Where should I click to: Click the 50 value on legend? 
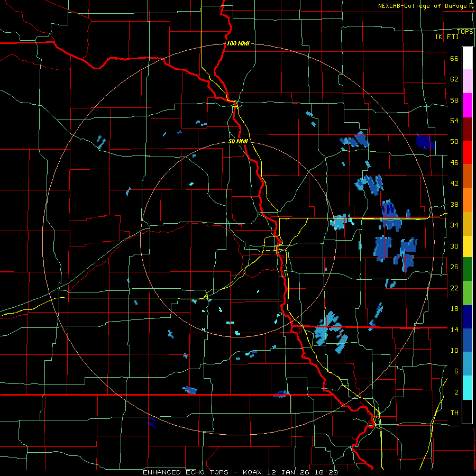[x=454, y=142]
